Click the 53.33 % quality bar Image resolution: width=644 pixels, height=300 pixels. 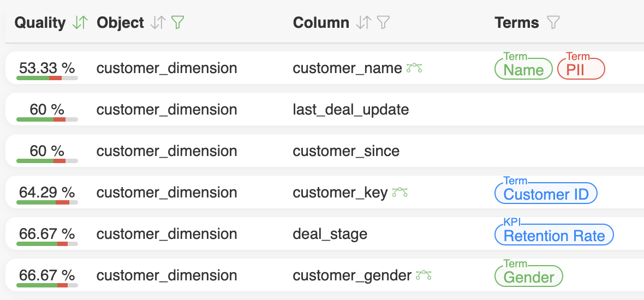[x=47, y=78]
